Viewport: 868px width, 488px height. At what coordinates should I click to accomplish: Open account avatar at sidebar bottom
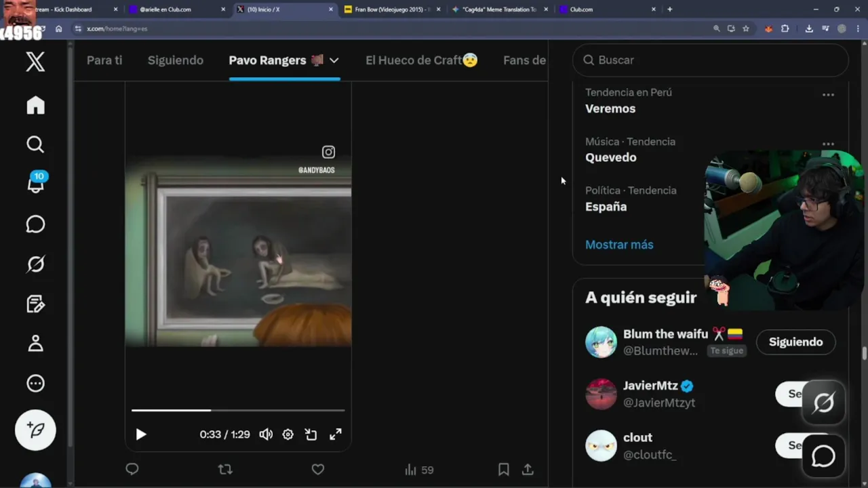click(35, 480)
